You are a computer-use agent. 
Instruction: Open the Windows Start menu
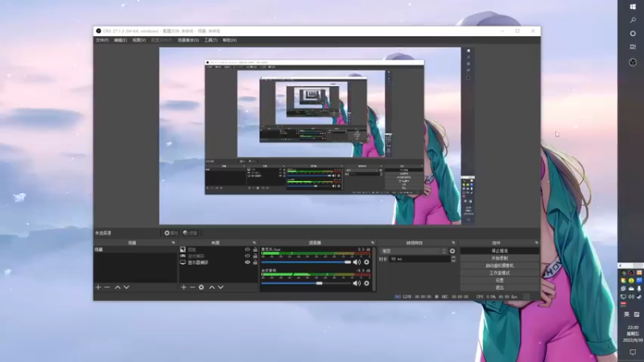click(x=633, y=6)
